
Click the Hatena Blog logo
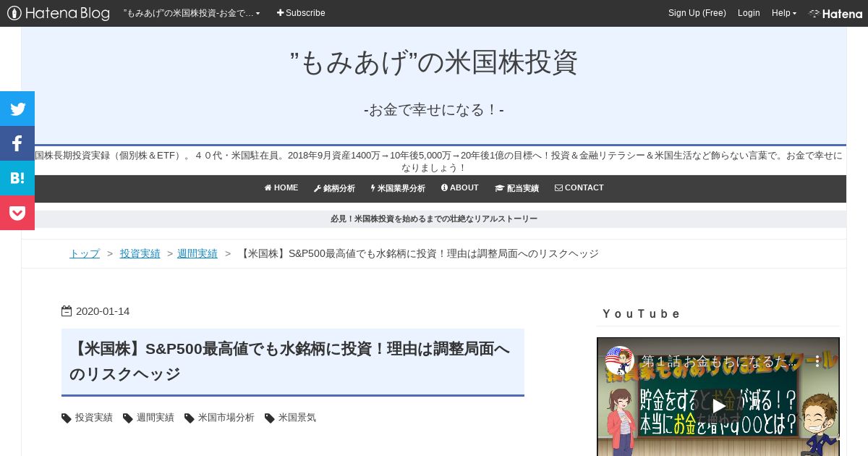click(x=59, y=13)
